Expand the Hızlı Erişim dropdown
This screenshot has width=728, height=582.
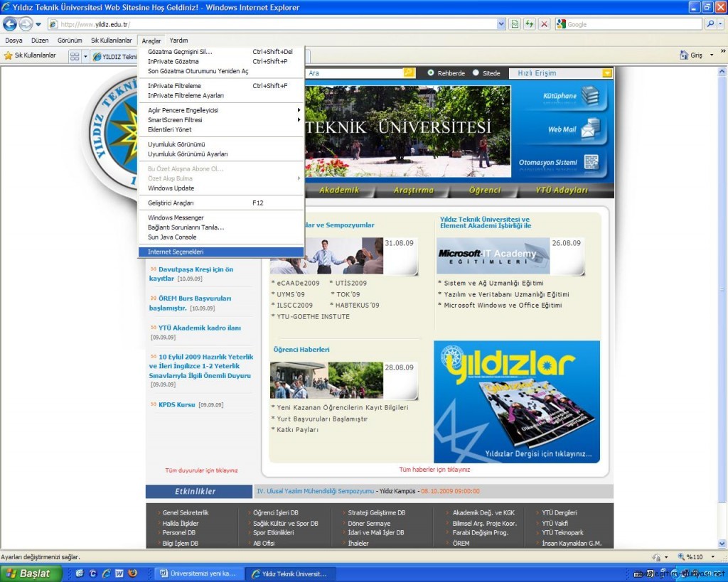[x=606, y=73]
